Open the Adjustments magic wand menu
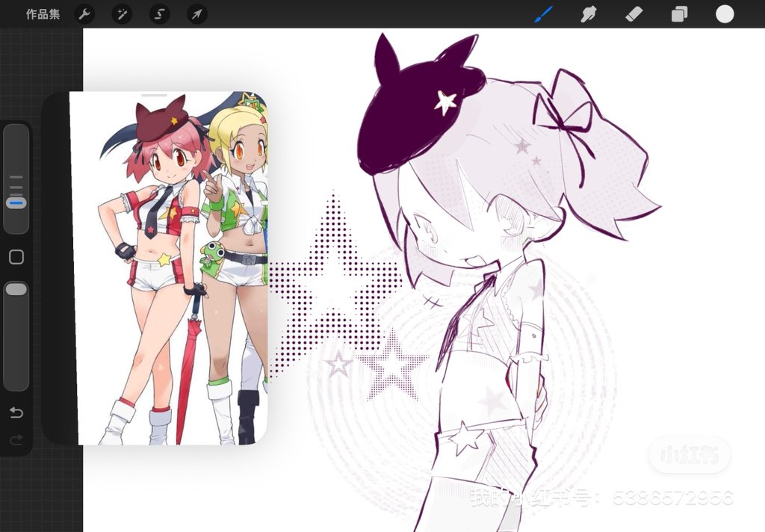The image size is (765, 532). pyautogui.click(x=122, y=14)
